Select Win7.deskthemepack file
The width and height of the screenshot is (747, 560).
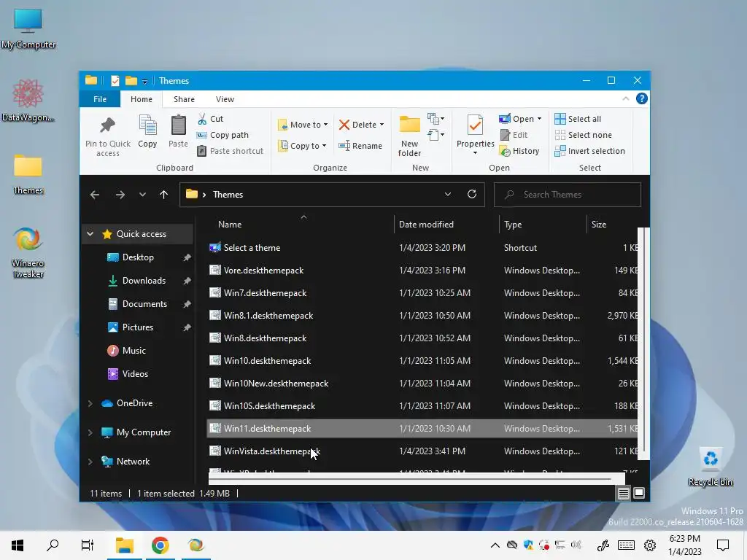[x=422, y=293]
